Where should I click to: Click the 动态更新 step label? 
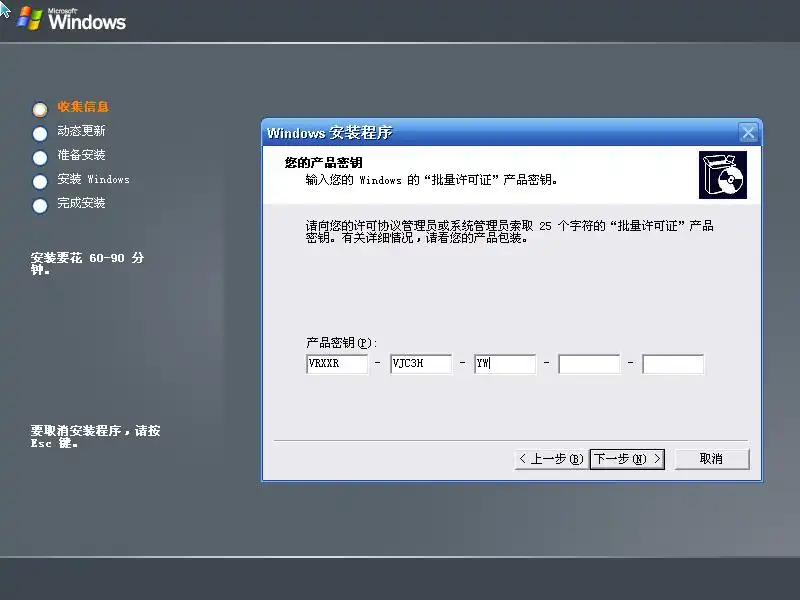click(81, 131)
